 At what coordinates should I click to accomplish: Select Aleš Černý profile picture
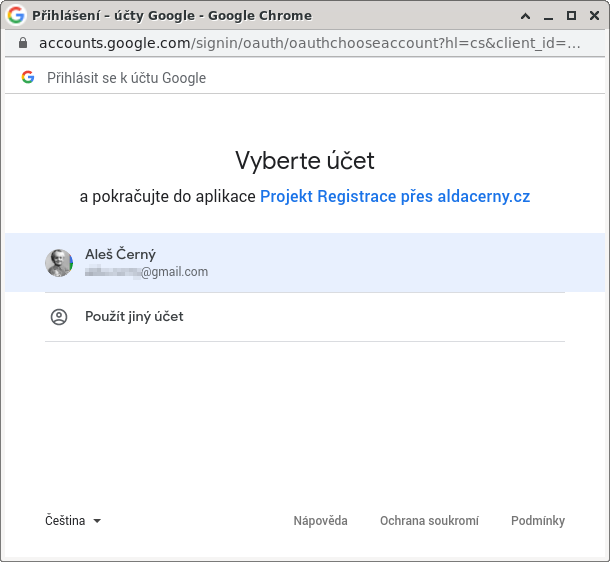59,263
